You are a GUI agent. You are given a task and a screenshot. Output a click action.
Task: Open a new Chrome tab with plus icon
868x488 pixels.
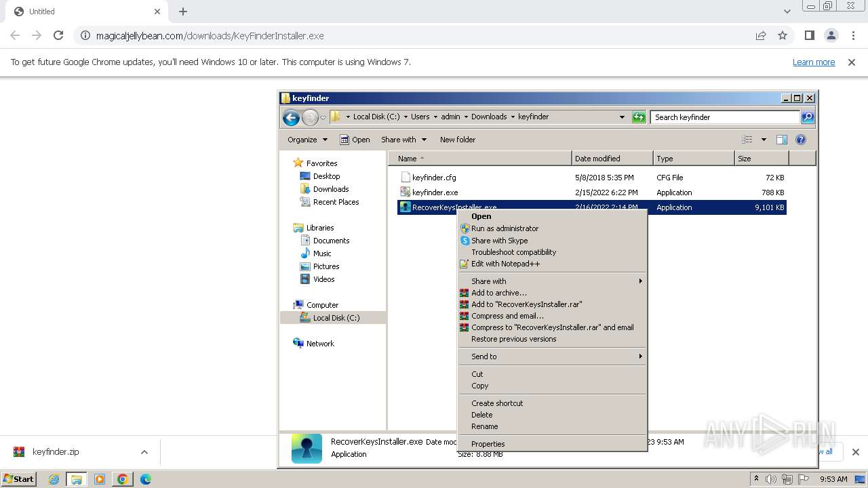coord(183,12)
